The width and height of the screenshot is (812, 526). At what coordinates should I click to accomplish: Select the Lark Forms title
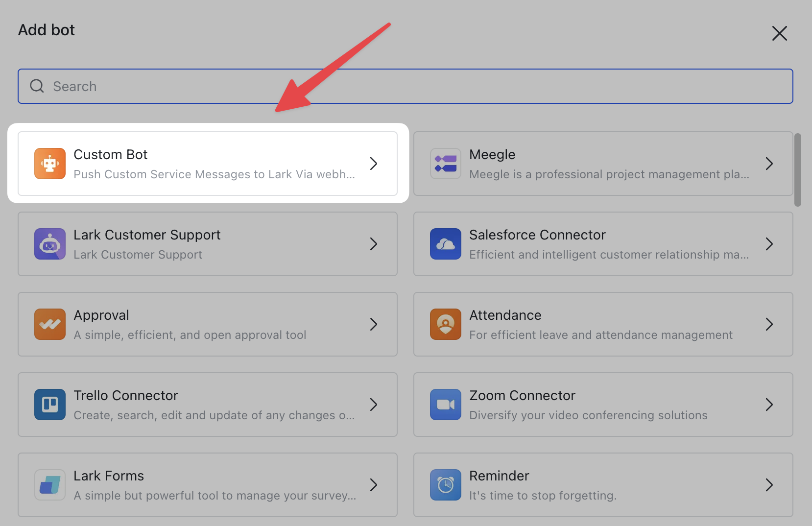109,476
